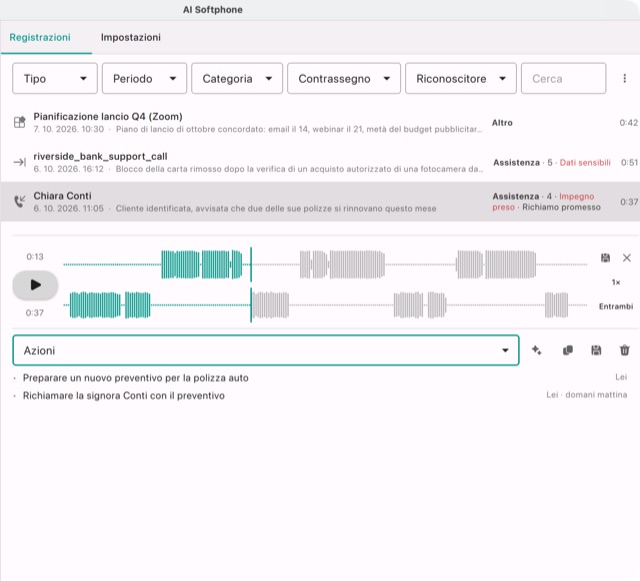Click the Lei · domani mattina label
This screenshot has height=581, width=640.
(587, 395)
